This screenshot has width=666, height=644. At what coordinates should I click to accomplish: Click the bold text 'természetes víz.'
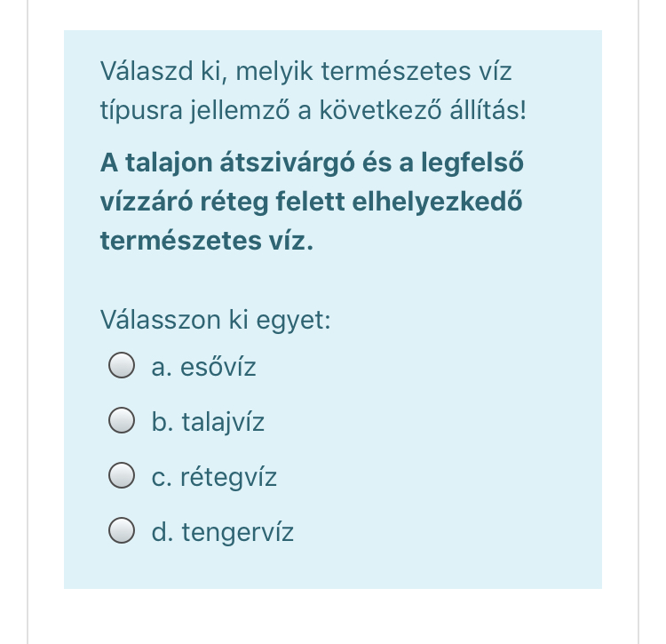click(x=207, y=241)
